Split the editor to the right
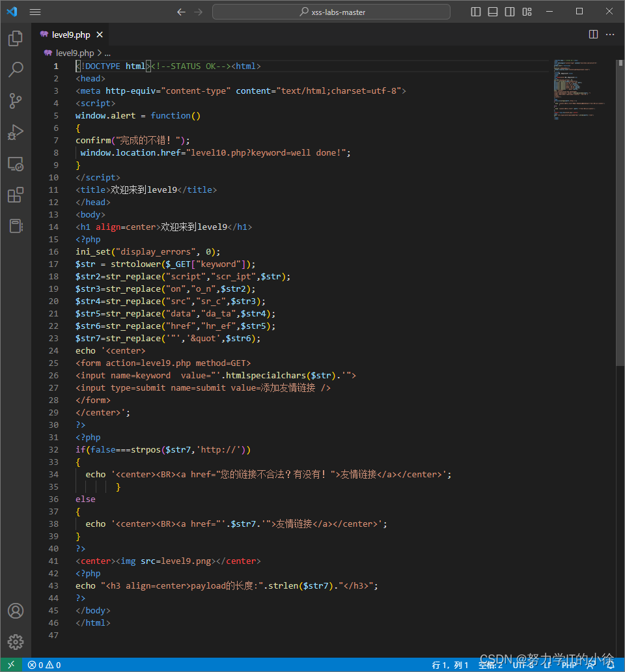The image size is (625, 672). 593,35
